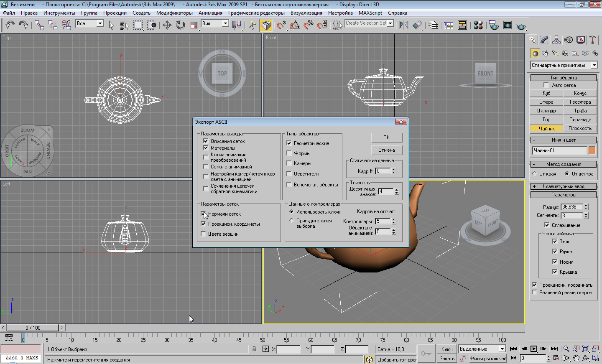Viewport: 602px width, 364px height.
Task: Click the Mirror tool icon
Action: click(x=403, y=25)
